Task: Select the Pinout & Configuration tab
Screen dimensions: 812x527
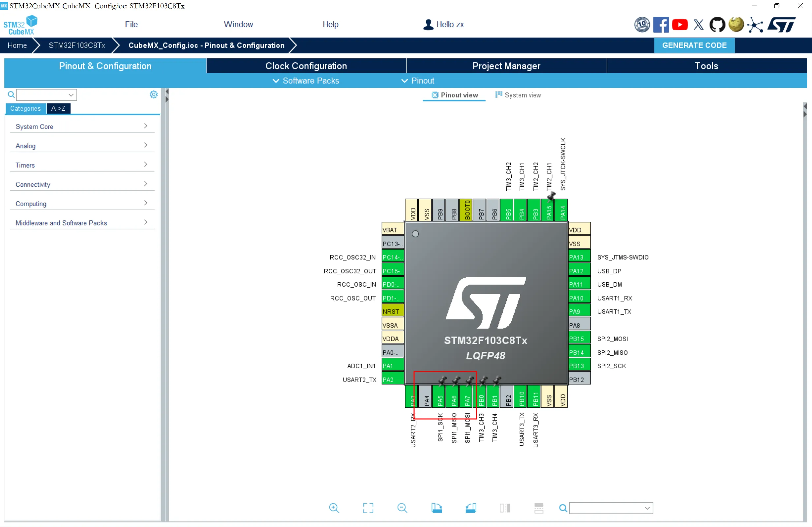Action: [x=105, y=66]
